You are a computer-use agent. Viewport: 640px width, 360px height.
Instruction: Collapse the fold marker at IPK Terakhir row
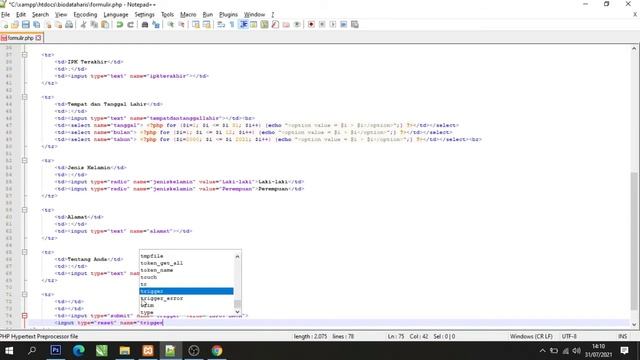24,55
